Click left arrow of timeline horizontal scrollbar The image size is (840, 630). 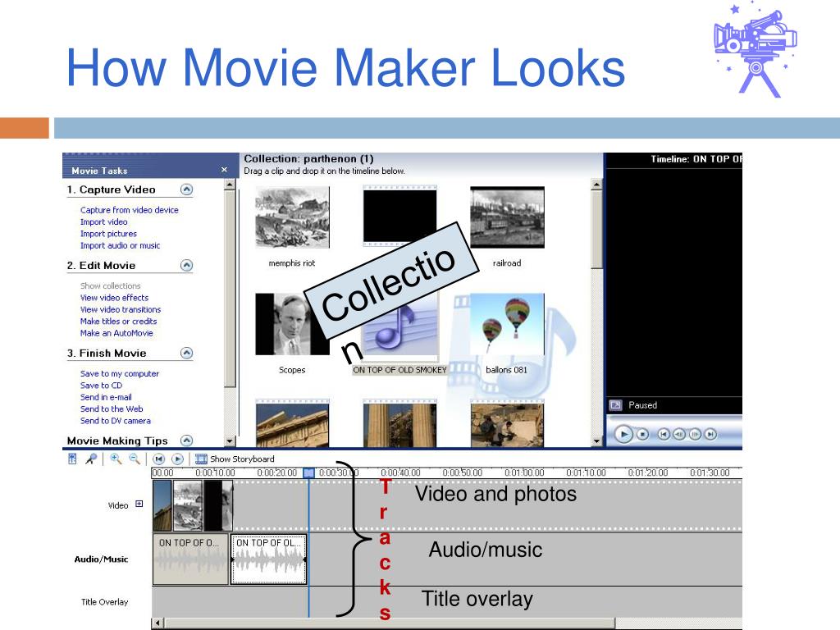coord(157,623)
